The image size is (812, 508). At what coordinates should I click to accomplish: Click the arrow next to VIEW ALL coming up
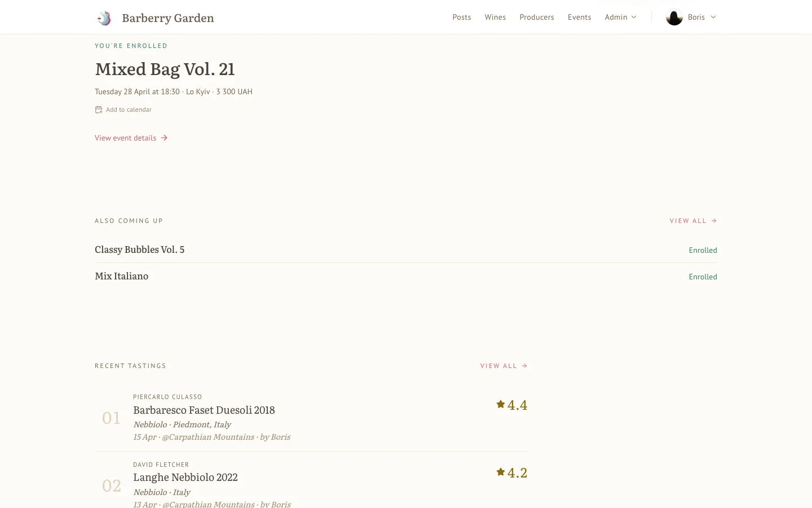713,221
